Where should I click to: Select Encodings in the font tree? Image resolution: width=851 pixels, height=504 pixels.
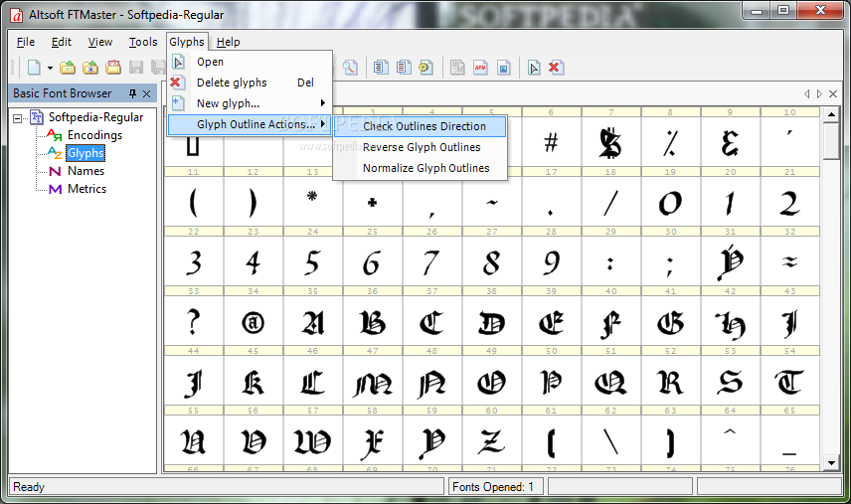pyautogui.click(x=95, y=135)
